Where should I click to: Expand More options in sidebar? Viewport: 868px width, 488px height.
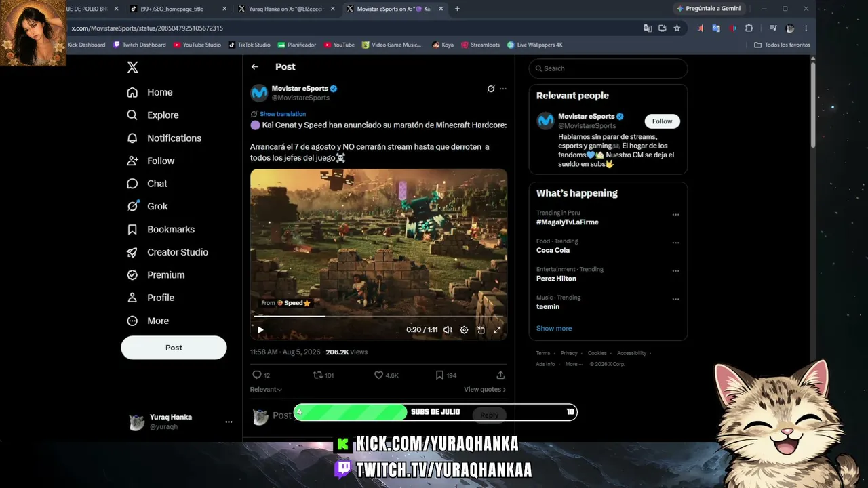click(x=148, y=321)
